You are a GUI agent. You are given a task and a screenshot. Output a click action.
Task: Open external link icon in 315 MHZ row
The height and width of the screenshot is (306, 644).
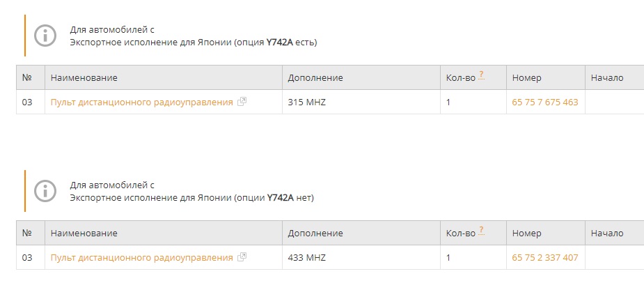pyautogui.click(x=242, y=102)
